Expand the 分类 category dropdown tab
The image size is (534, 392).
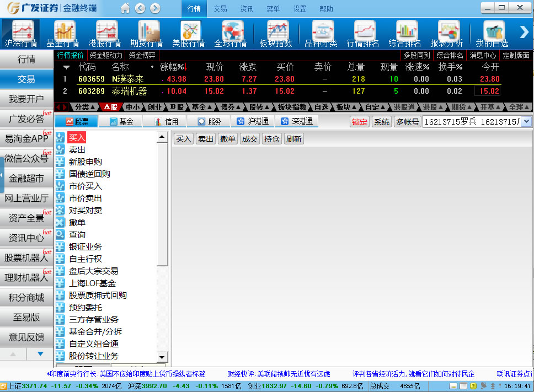85,107
